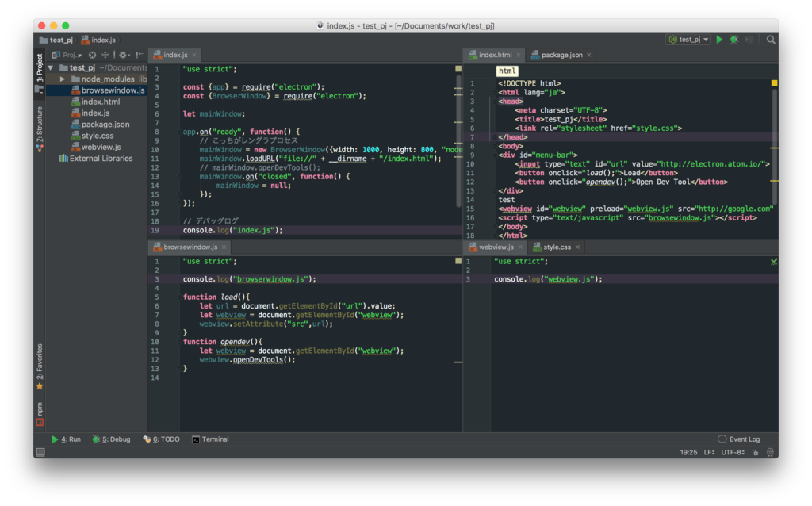The width and height of the screenshot is (812, 506).
Task: Open the Terminal tool window
Action: 210,439
